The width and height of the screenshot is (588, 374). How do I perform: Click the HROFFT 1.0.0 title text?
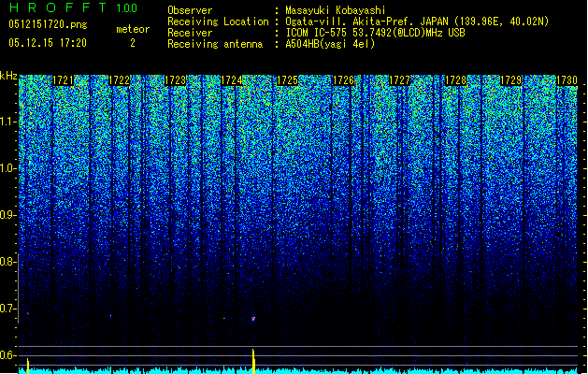pyautogui.click(x=74, y=7)
